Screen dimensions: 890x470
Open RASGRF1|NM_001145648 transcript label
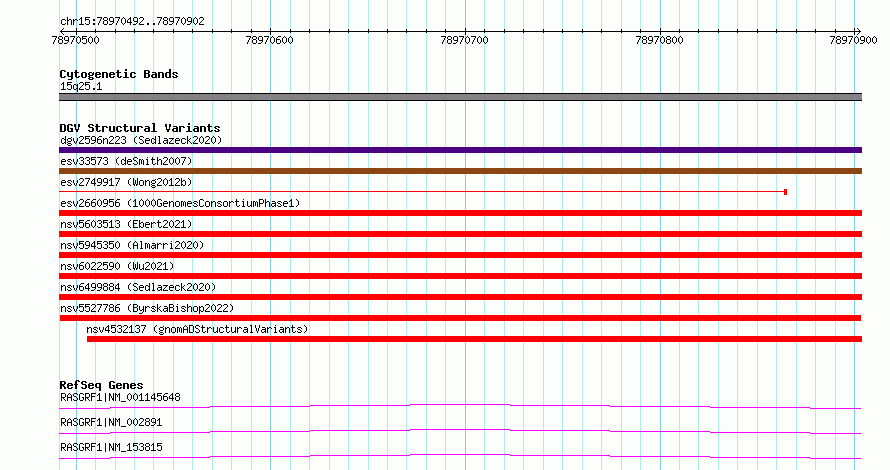pyautogui.click(x=120, y=397)
